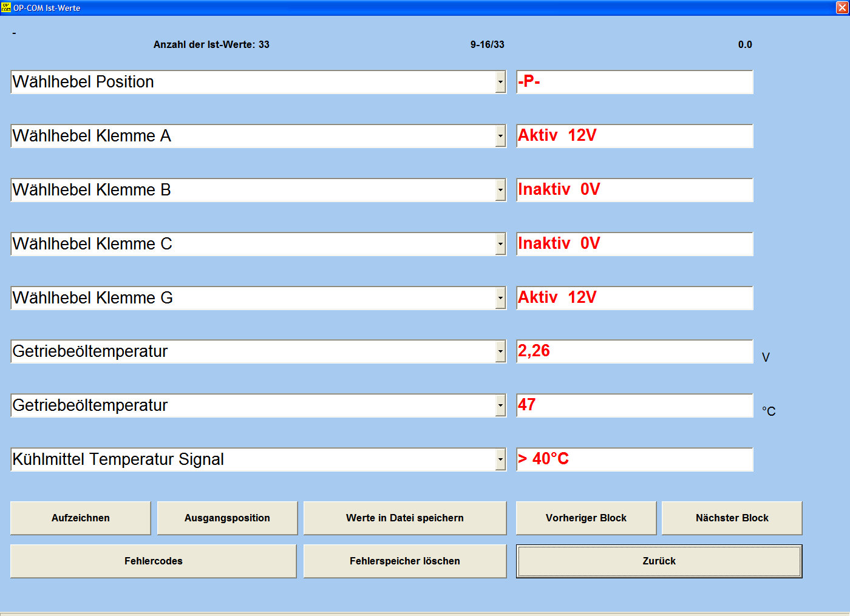Image resolution: width=850 pixels, height=616 pixels.
Task: Go to Vorheriger Block
Action: pyautogui.click(x=586, y=518)
